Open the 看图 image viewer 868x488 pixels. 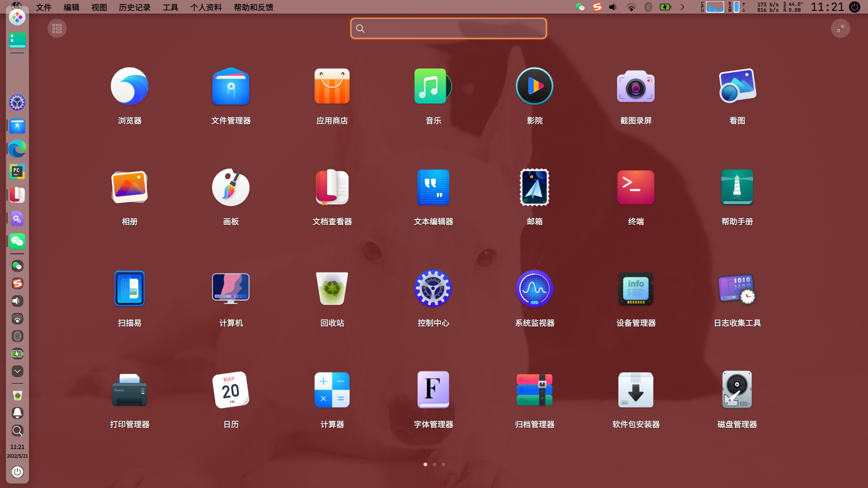(737, 86)
